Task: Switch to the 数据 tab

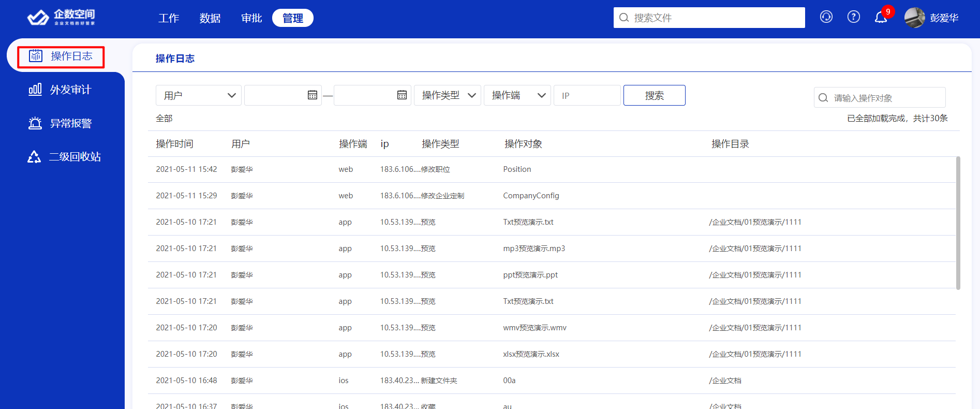Action: tap(210, 18)
